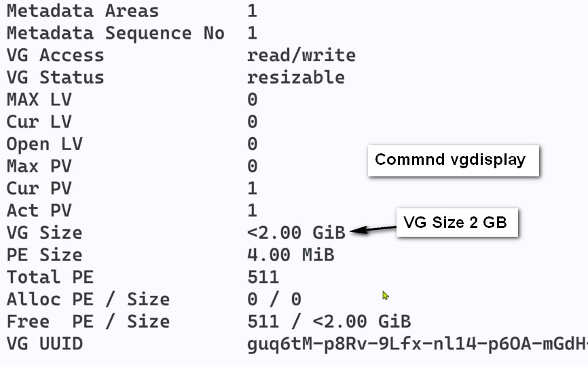The width and height of the screenshot is (588, 365).
Task: Click the 'Open LV' label
Action: [44, 145]
